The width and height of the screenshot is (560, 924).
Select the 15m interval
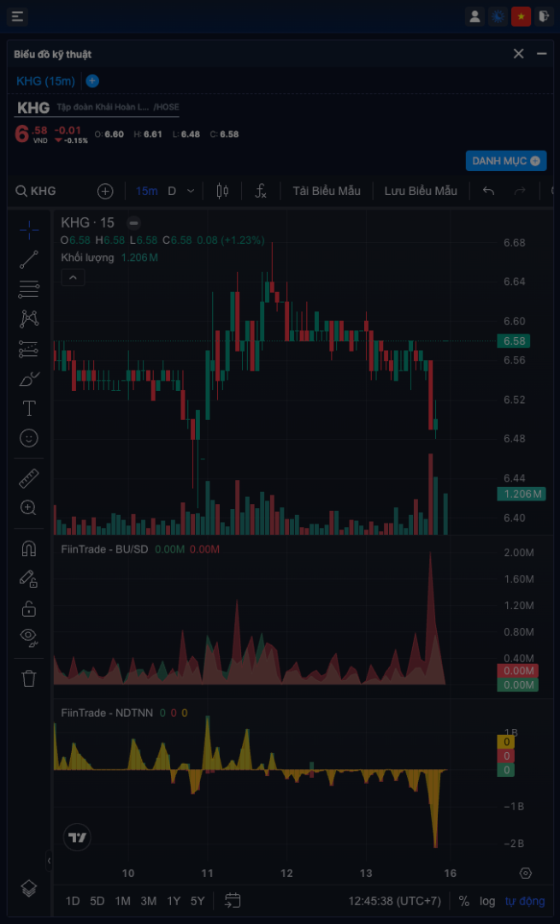146,191
